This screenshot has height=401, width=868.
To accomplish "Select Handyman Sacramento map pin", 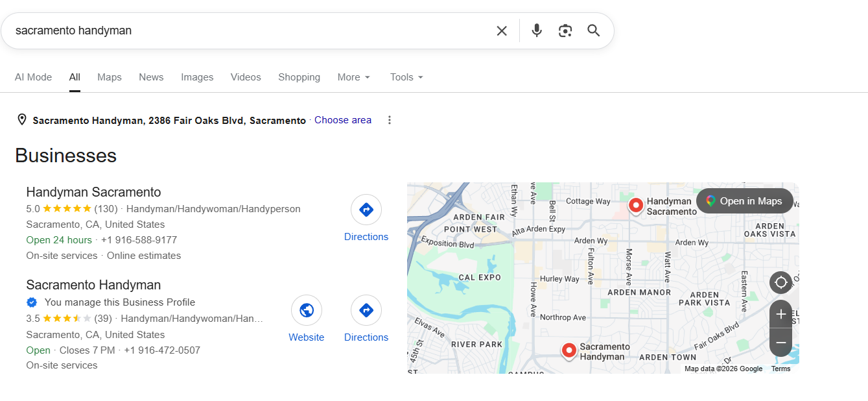I will (x=636, y=206).
